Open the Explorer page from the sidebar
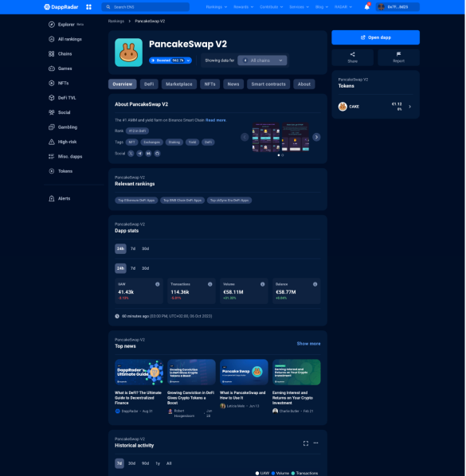This screenshot has height=476, width=466. pyautogui.click(x=66, y=25)
